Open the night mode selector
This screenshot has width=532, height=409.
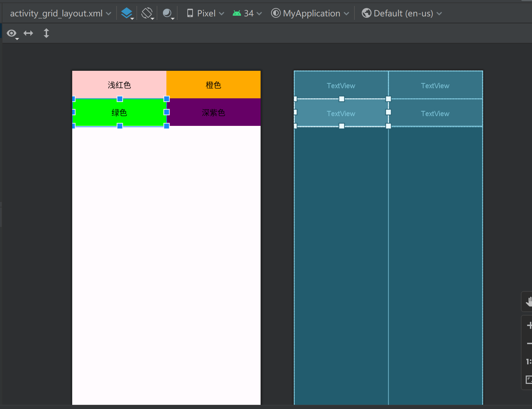coord(168,13)
